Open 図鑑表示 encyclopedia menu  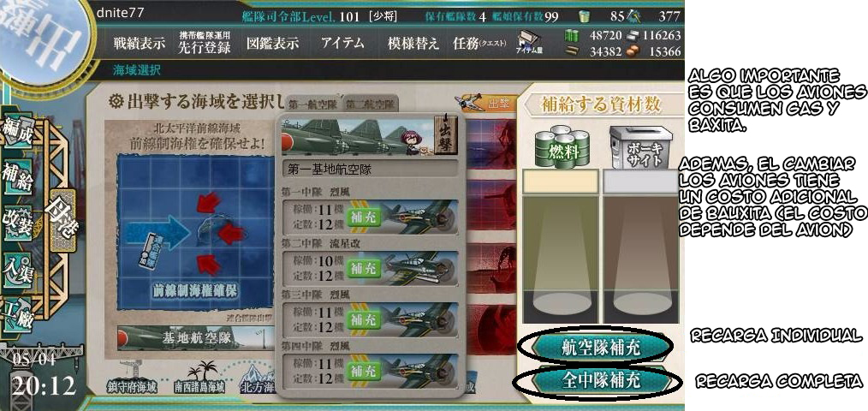click(x=272, y=44)
